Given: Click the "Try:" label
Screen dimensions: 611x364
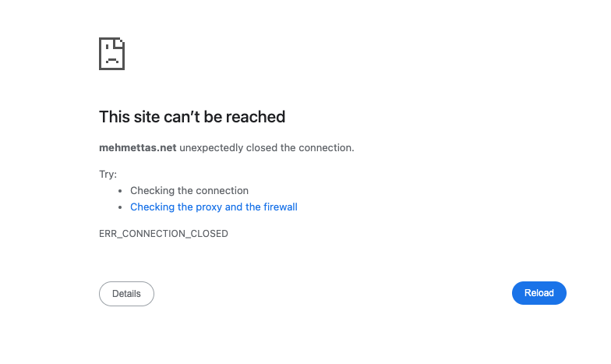Looking at the screenshot, I should 108,175.
